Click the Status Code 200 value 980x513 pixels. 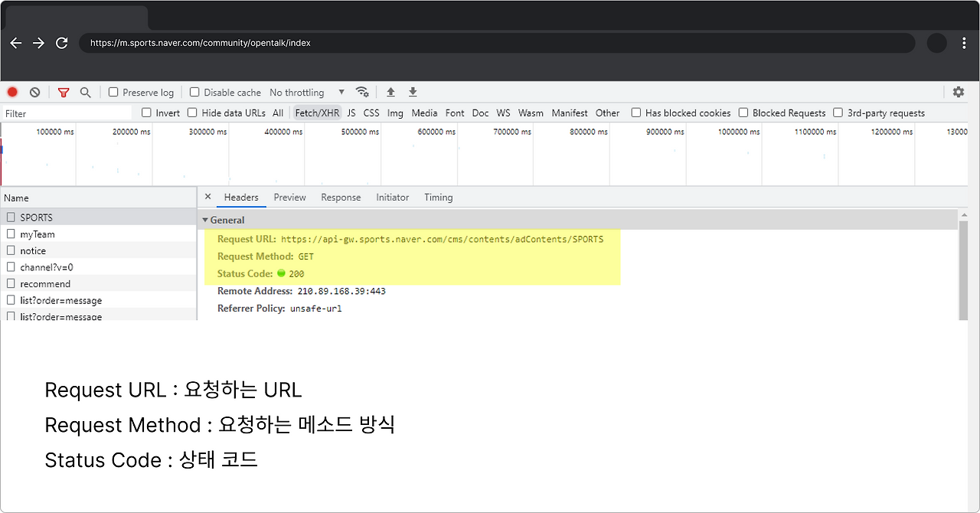296,273
